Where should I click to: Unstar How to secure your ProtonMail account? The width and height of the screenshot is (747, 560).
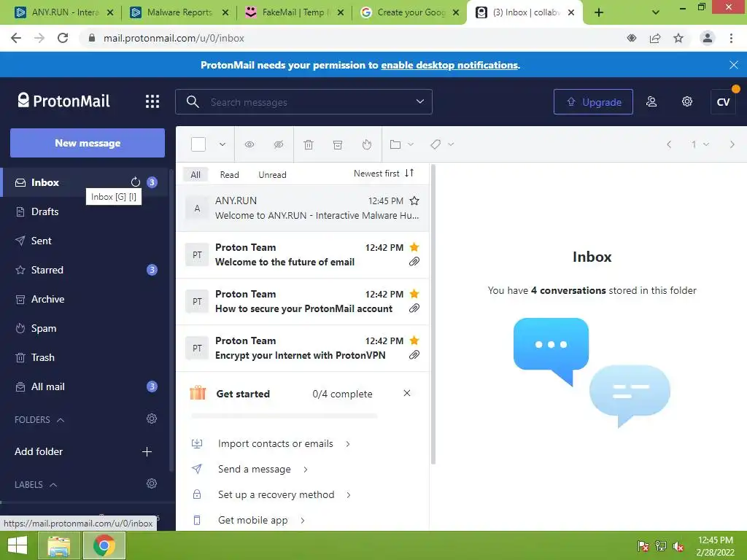click(x=414, y=293)
